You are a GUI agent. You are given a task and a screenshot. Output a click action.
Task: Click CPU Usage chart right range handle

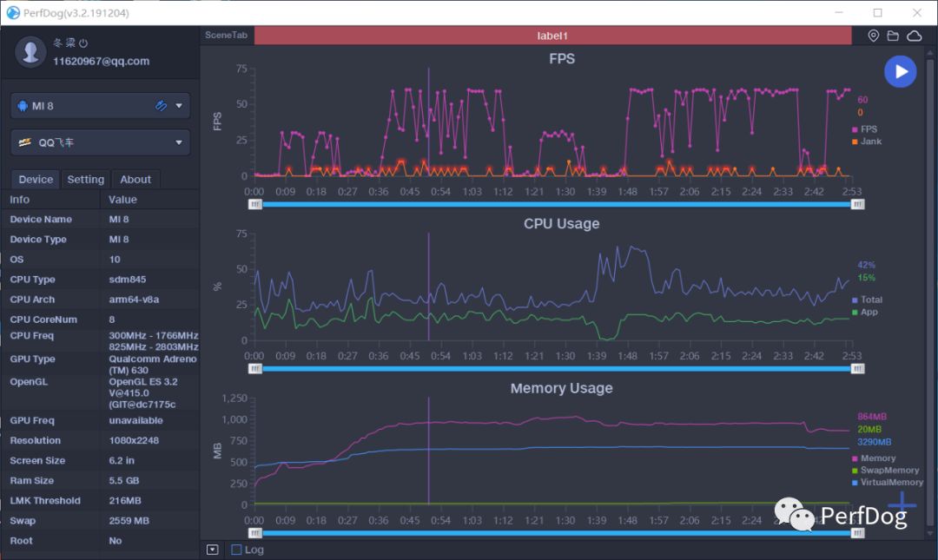pyautogui.click(x=858, y=369)
